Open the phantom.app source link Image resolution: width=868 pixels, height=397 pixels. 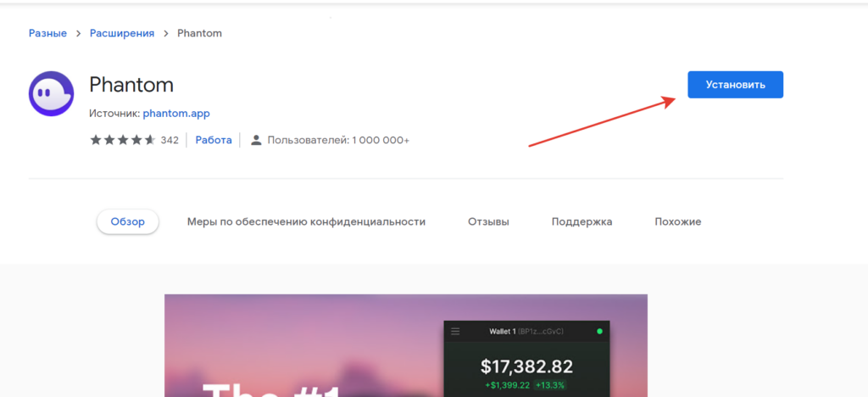click(176, 114)
